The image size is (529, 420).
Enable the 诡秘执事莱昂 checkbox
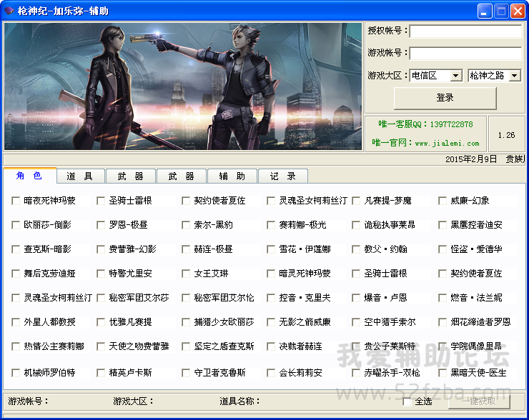pyautogui.click(x=356, y=225)
